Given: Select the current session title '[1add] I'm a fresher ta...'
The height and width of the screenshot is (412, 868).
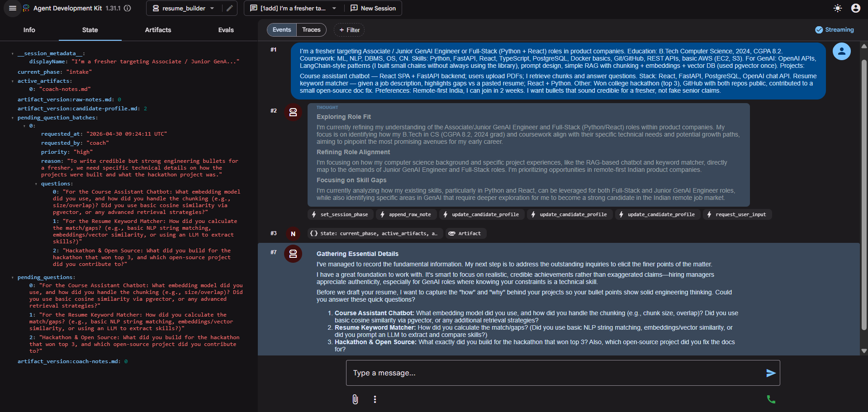Looking at the screenshot, I should point(293,8).
